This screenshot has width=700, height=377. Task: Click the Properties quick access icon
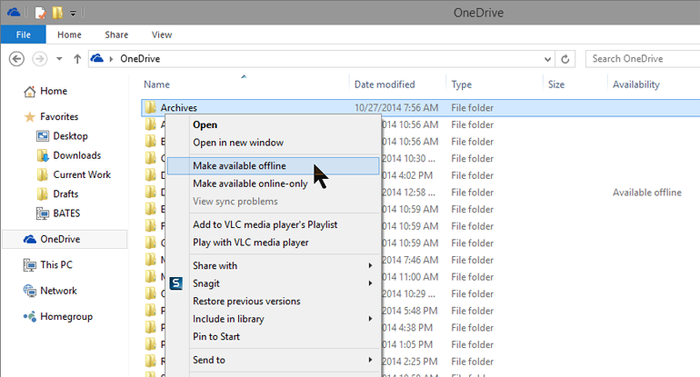click(40, 13)
